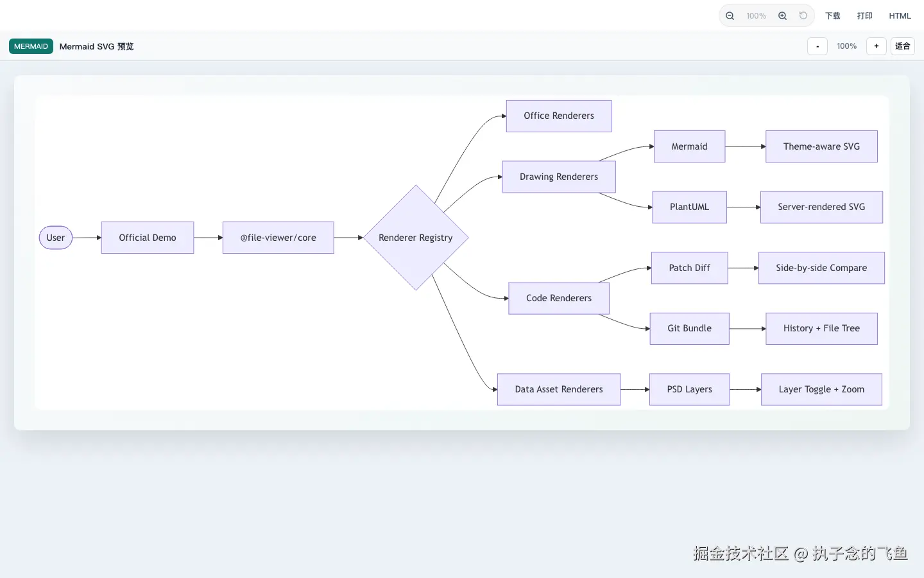Click the zoom out magnifier icon

pyautogui.click(x=730, y=16)
